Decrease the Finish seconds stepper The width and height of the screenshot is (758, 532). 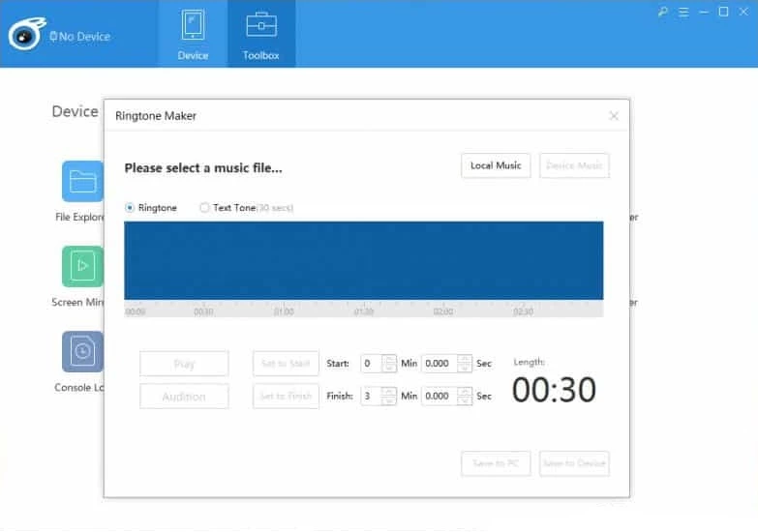coord(465,400)
